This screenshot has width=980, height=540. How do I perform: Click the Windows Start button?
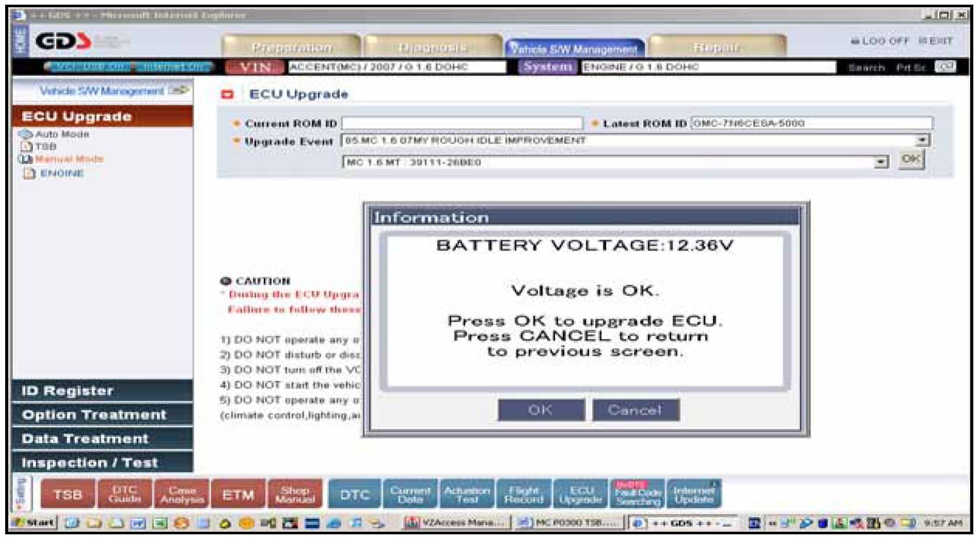pyautogui.click(x=35, y=523)
